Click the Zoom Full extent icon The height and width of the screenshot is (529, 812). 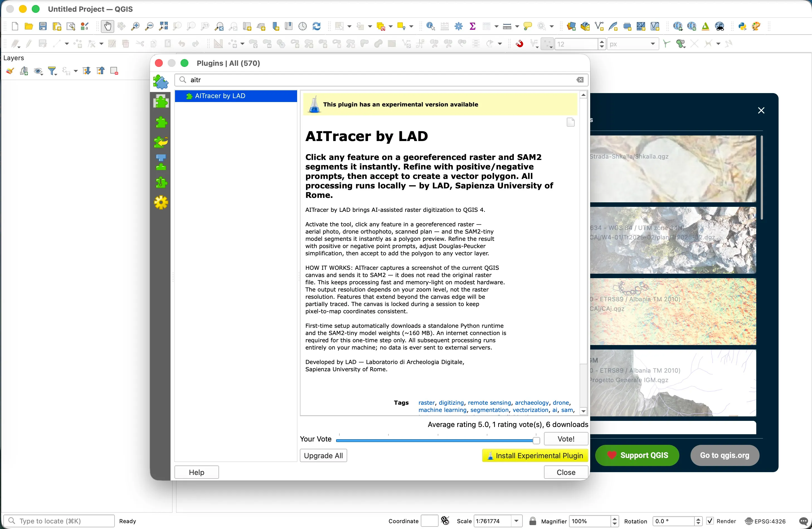pyautogui.click(x=163, y=26)
